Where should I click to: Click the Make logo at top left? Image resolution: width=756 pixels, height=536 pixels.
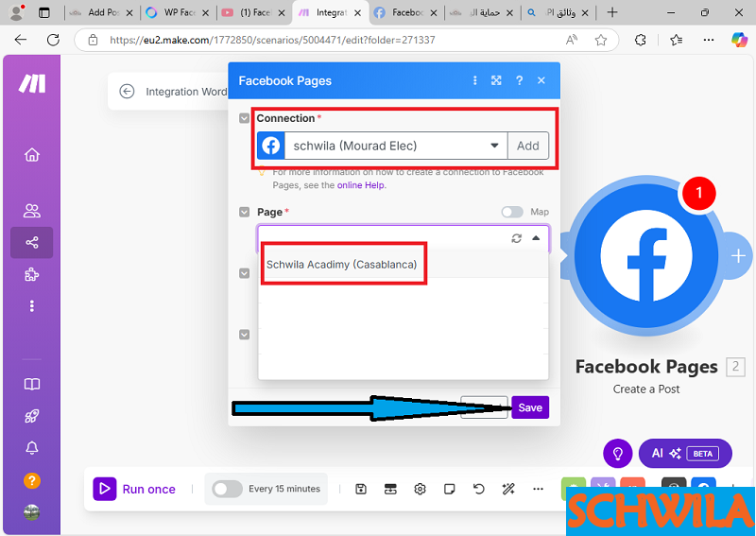coord(32,83)
